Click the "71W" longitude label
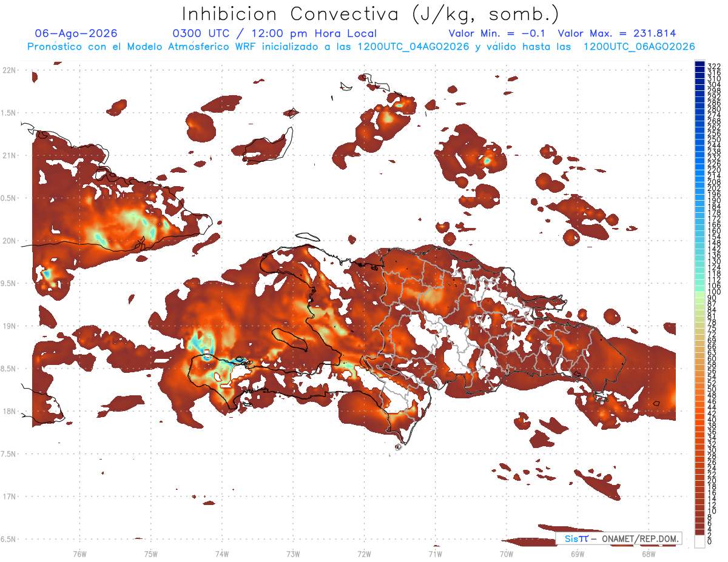Image resolution: width=728 pixels, height=562 pixels. click(x=435, y=554)
